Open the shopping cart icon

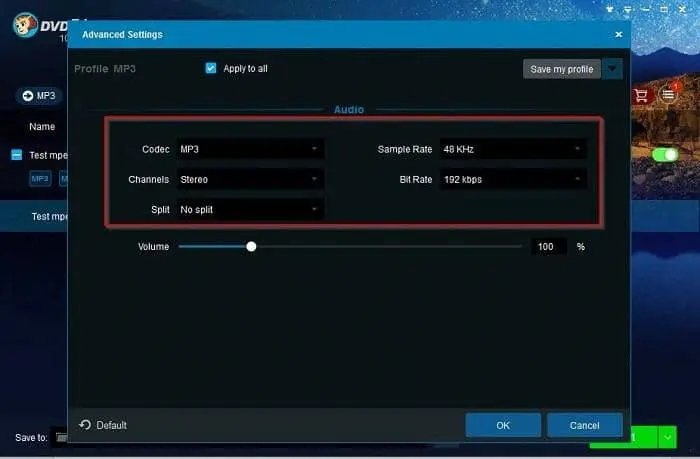click(x=639, y=95)
